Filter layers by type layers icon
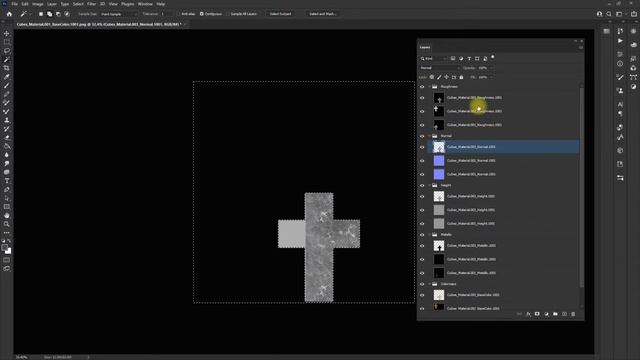The image size is (640, 360). 469,58
